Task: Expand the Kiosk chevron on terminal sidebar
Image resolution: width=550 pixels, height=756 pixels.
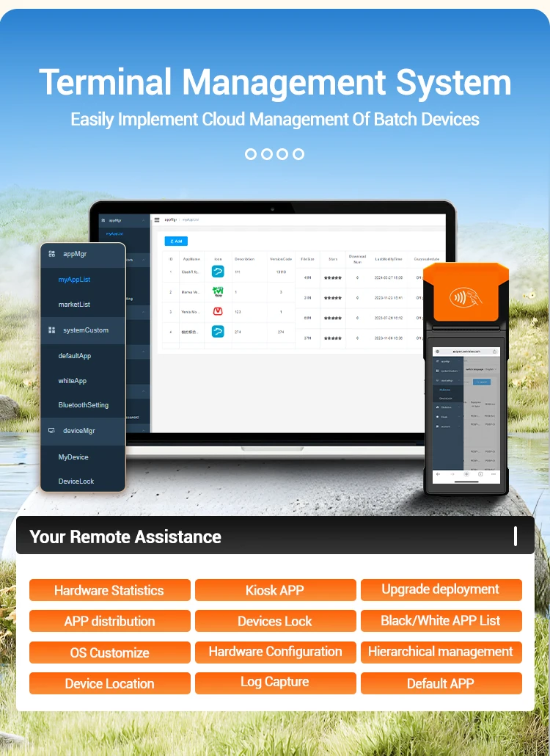Action: coord(459,417)
